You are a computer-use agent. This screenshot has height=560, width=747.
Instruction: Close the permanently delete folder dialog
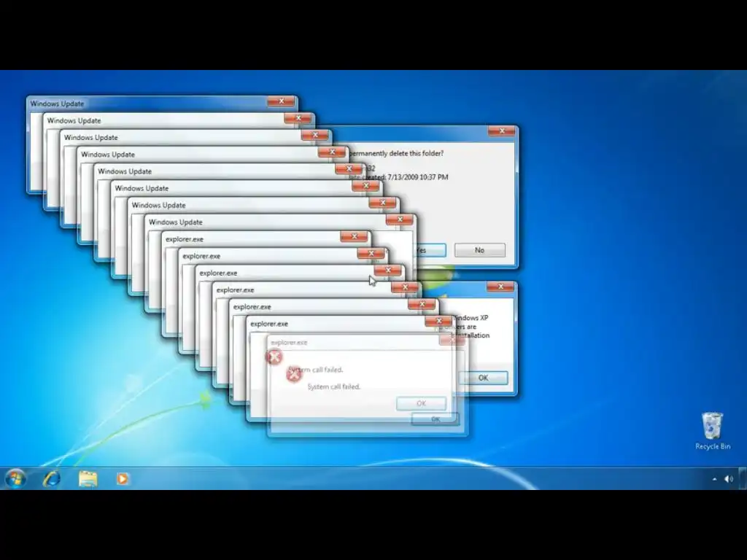(502, 131)
